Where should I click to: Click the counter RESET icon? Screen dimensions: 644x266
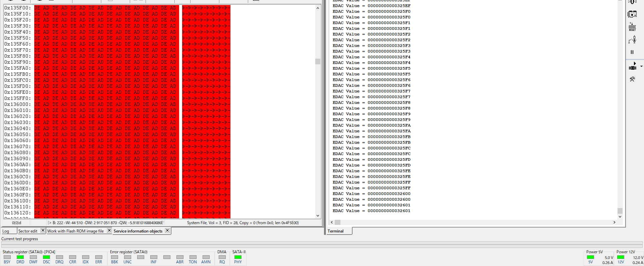click(x=632, y=27)
